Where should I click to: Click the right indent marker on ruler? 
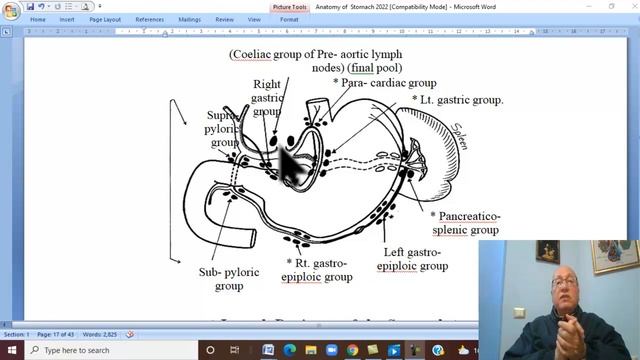pyautogui.click(x=531, y=33)
